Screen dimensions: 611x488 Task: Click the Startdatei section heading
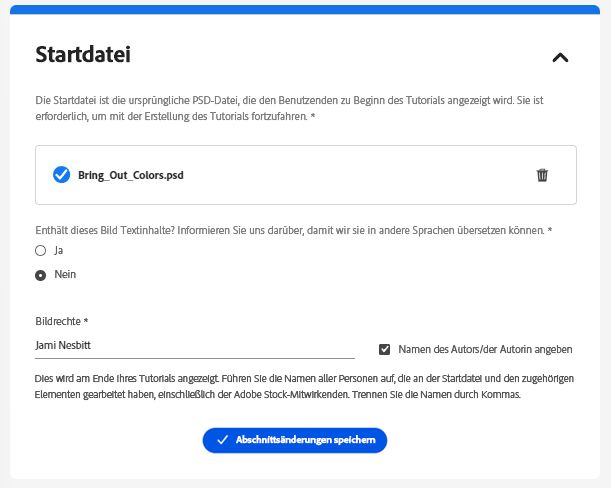click(x=83, y=55)
